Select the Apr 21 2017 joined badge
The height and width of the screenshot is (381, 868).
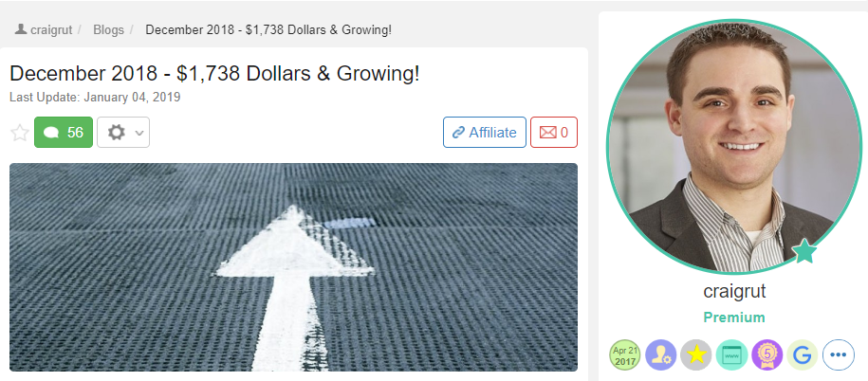625,355
